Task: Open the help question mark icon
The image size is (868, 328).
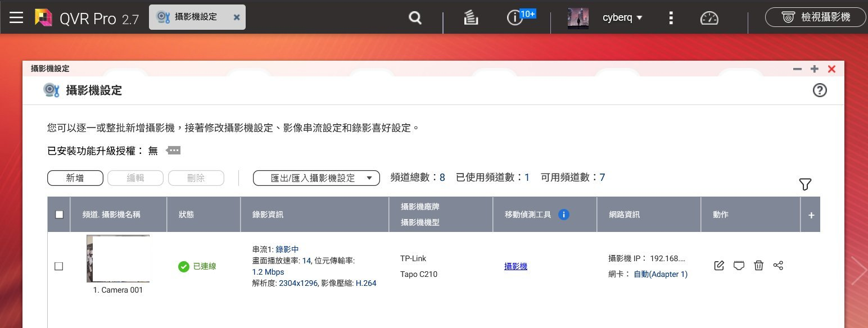Action: click(x=820, y=90)
